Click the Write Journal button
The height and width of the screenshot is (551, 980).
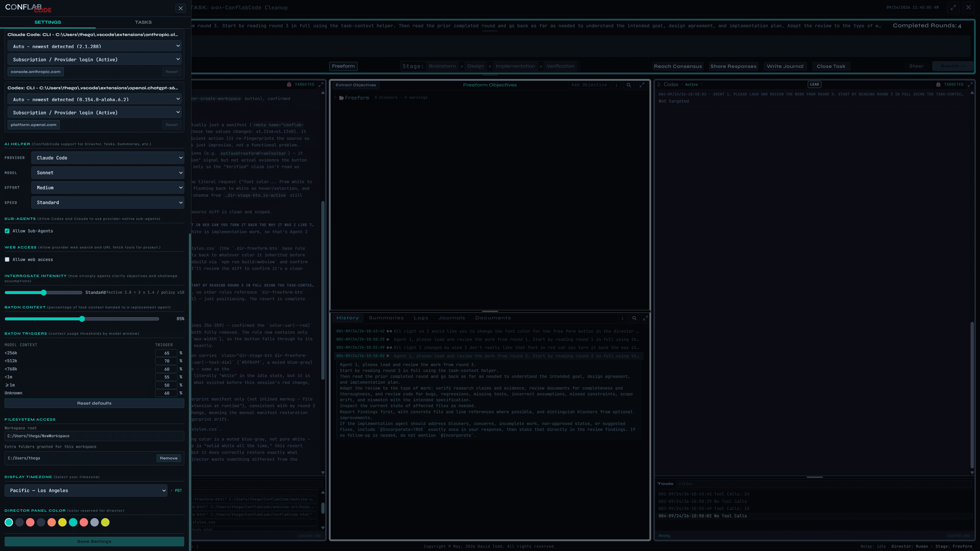tap(785, 66)
